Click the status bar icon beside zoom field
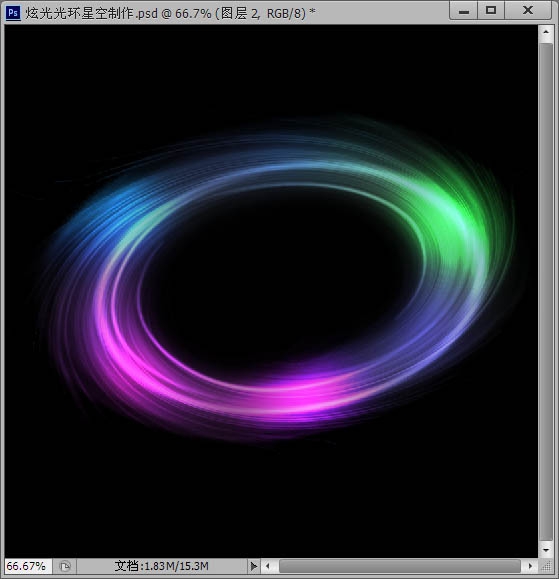 click(x=65, y=566)
